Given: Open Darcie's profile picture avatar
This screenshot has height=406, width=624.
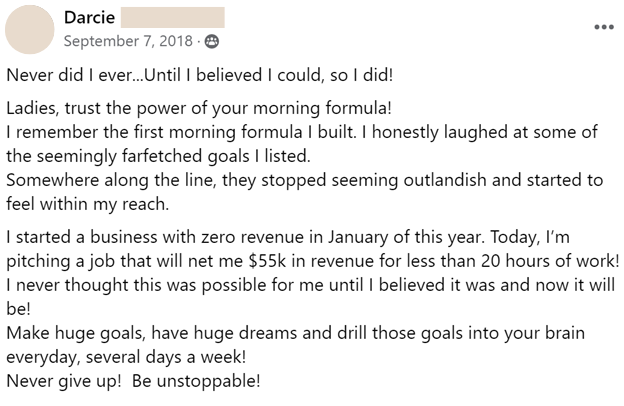Looking at the screenshot, I should pos(29,29).
